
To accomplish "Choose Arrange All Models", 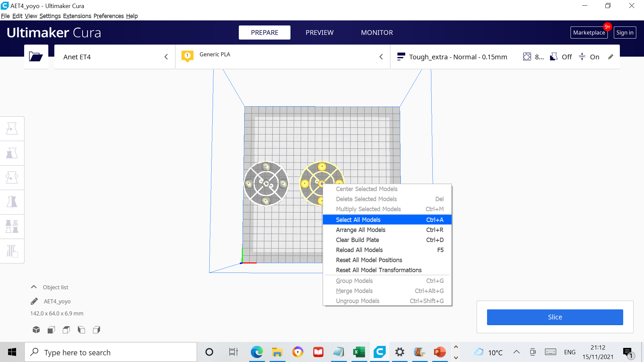I will (x=387, y=230).
